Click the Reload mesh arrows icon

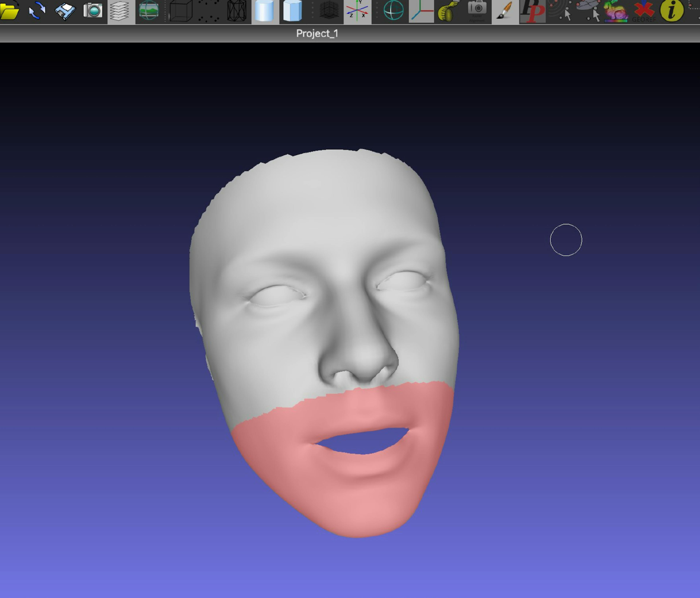(37, 11)
